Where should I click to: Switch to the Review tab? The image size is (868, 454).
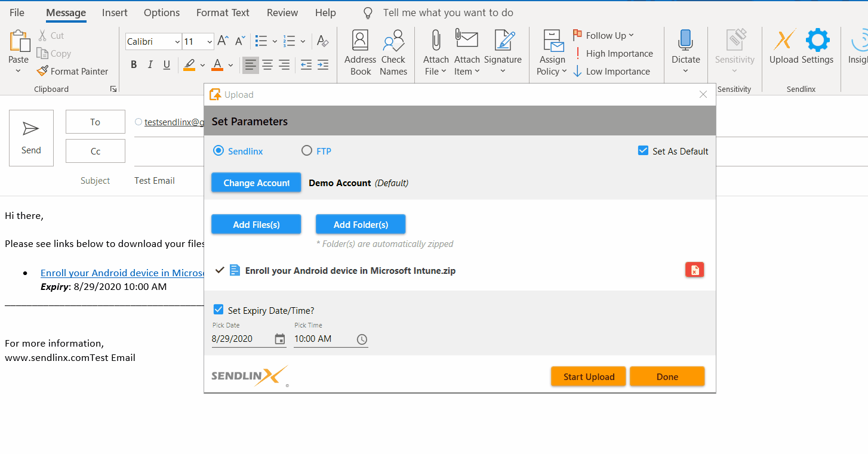click(x=282, y=13)
